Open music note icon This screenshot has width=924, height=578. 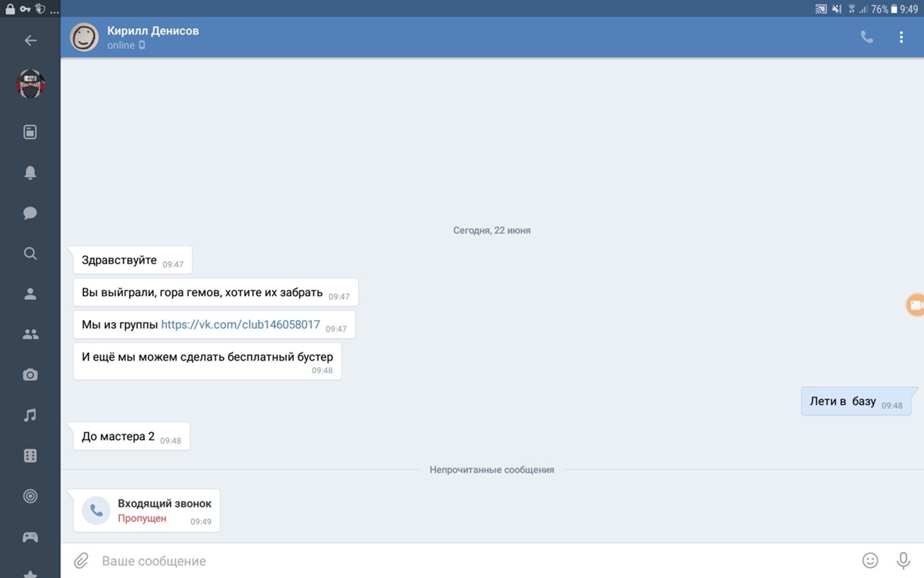click(x=30, y=415)
